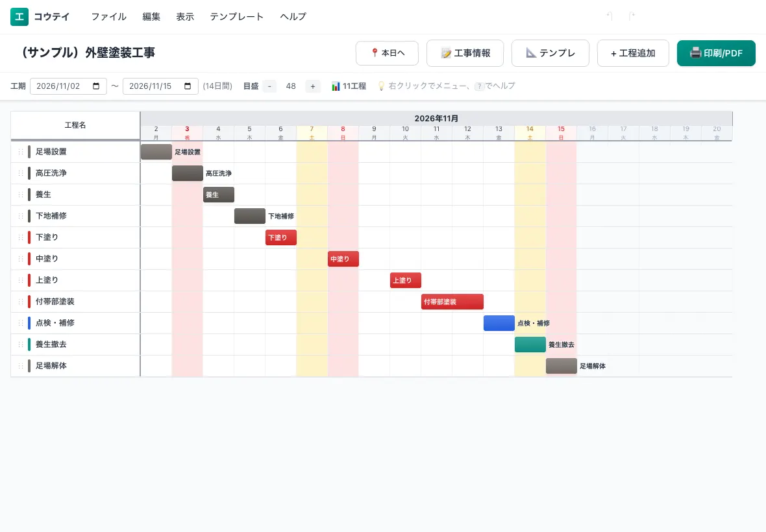This screenshot has height=532, width=766.
Task: Click the undo arrow icon
Action: (x=610, y=16)
